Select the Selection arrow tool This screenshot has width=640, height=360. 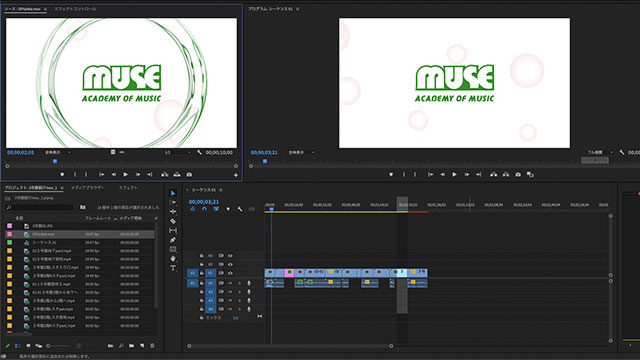(173, 193)
